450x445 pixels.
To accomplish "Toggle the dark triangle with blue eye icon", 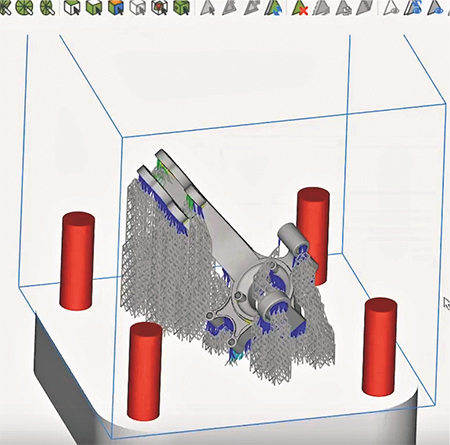I will pyautogui.click(x=437, y=8).
